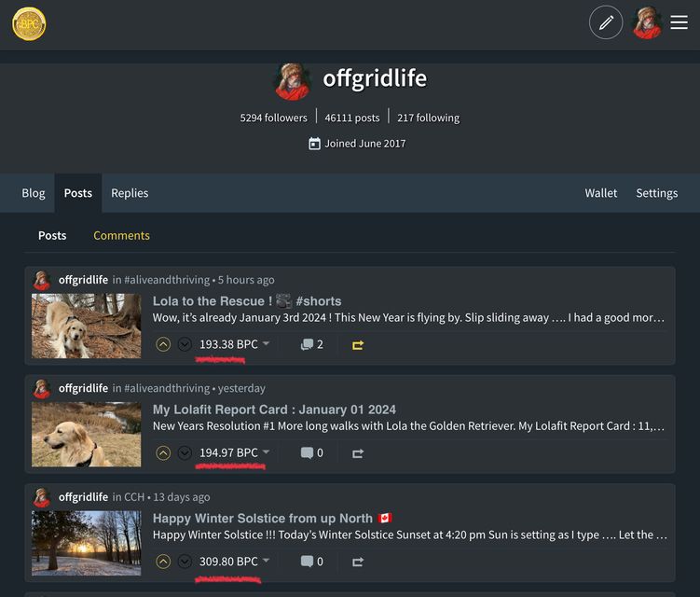This screenshot has width=700, height=597.
Task: Expand the 194.97 BPC payout dropdown
Action: (266, 451)
